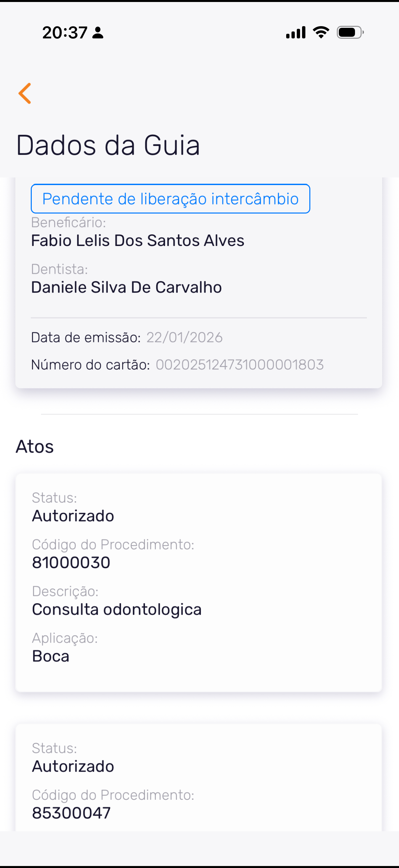Screen dimensions: 399x868
Task: Tap the Wi-Fi status icon
Action: (x=321, y=33)
